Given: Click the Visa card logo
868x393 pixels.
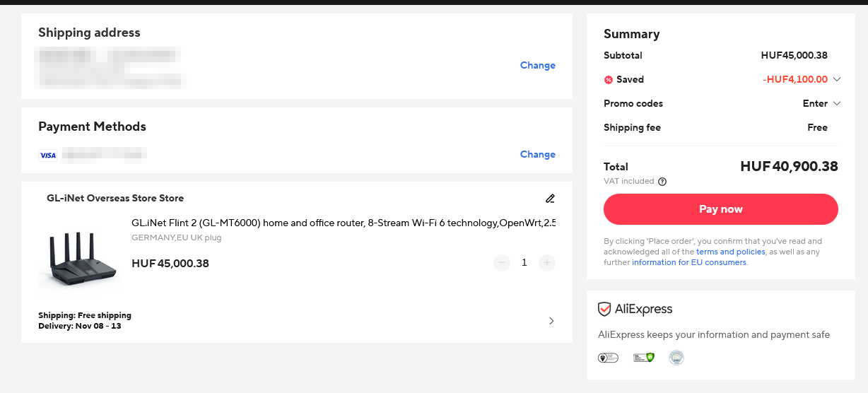Looking at the screenshot, I should coord(48,156).
